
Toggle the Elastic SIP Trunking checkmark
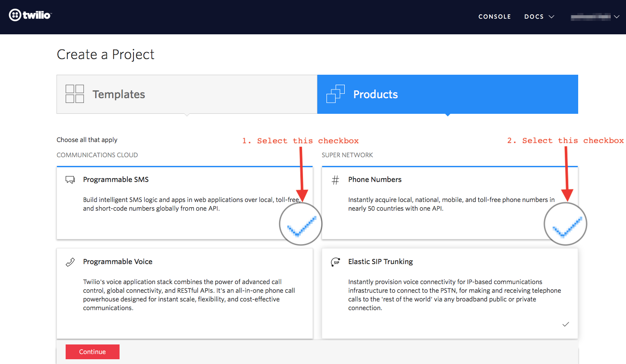[x=566, y=324]
